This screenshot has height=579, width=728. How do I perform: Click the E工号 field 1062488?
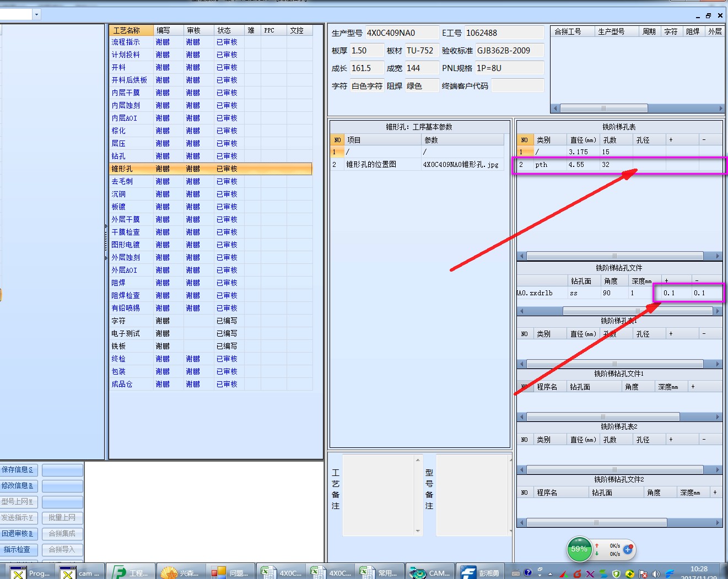504,33
